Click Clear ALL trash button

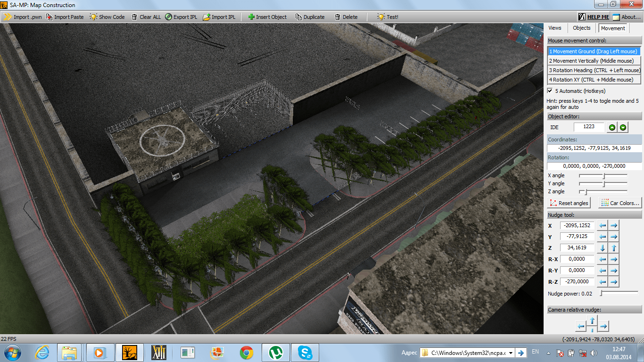click(146, 17)
